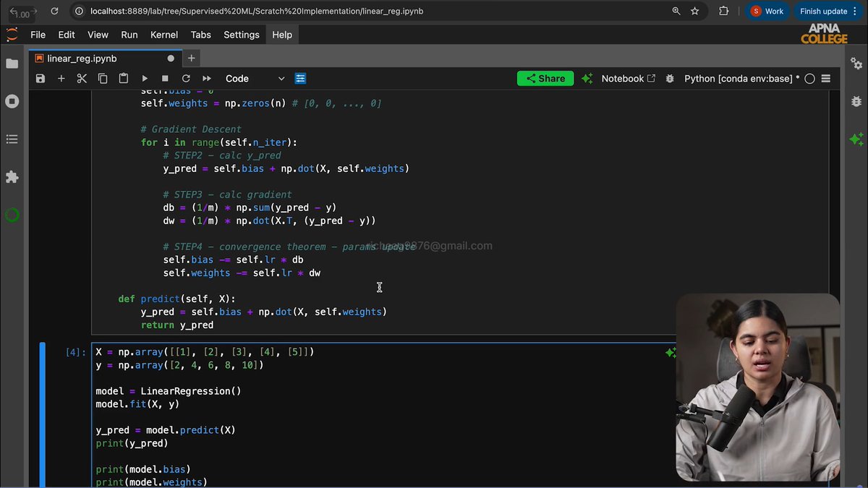Show running terminals and kernels sidebar
The width and height of the screenshot is (868, 488).
[x=12, y=101]
